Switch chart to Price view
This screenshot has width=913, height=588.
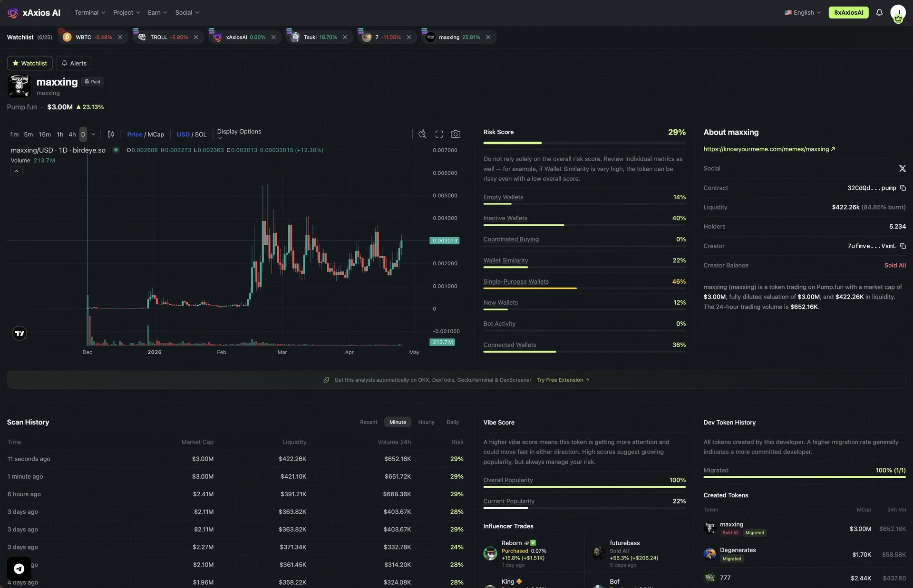click(x=135, y=135)
